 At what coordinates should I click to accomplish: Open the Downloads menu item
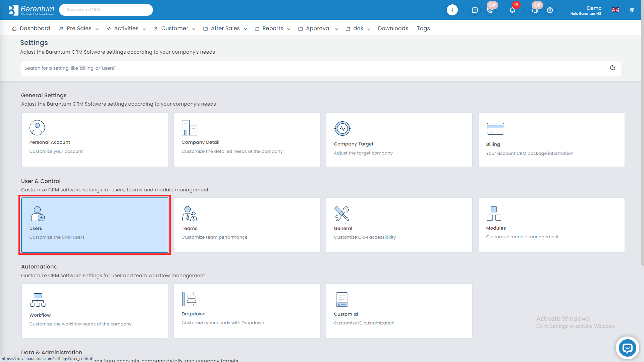tap(393, 28)
